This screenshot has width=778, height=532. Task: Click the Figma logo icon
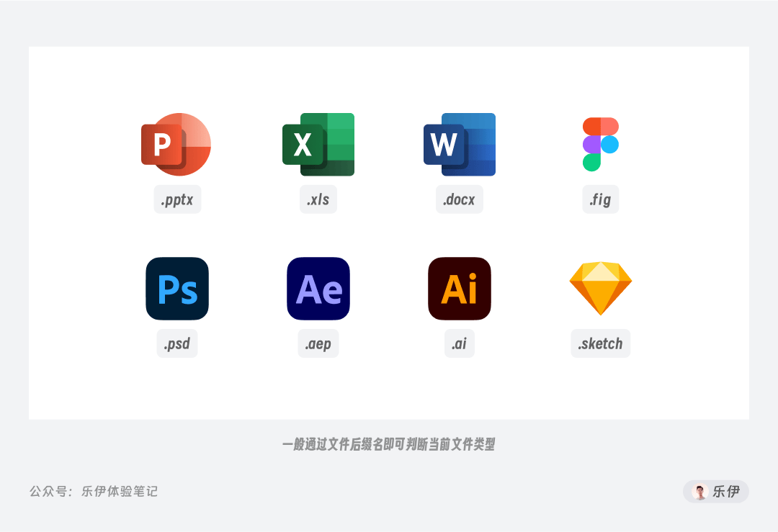pos(600,144)
